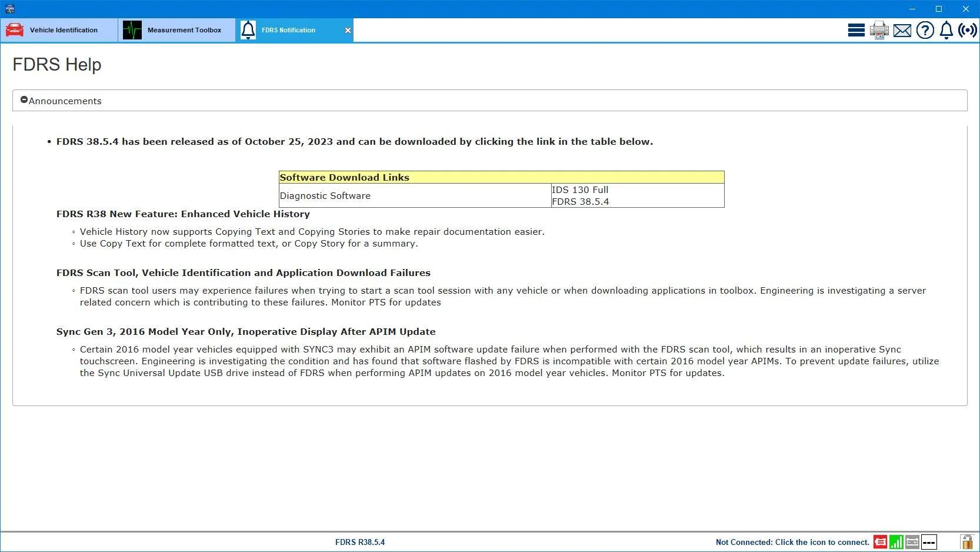Maximize the FDRS window
980x552 pixels.
point(939,9)
